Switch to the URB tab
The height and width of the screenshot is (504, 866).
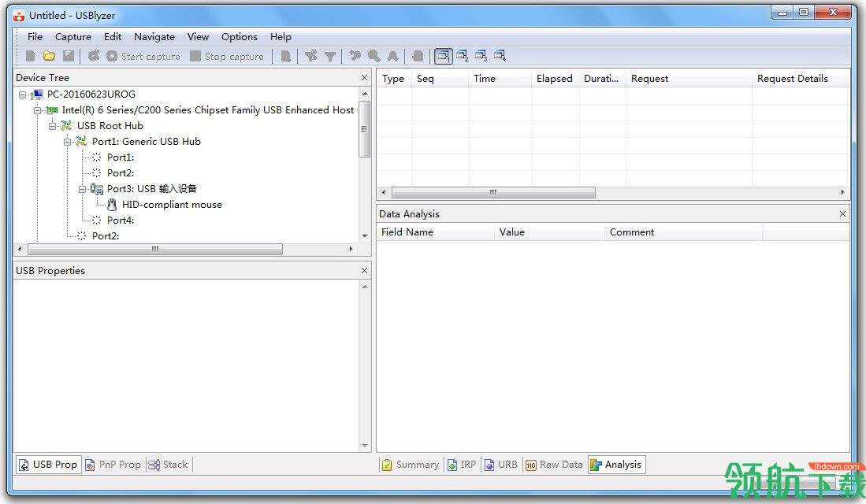[501, 465]
